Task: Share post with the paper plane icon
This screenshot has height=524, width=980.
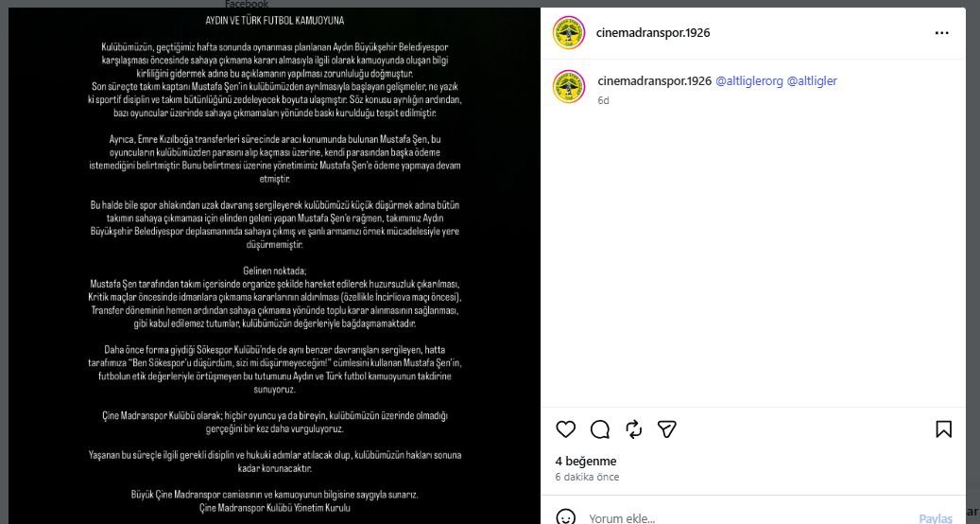Action: [667, 429]
